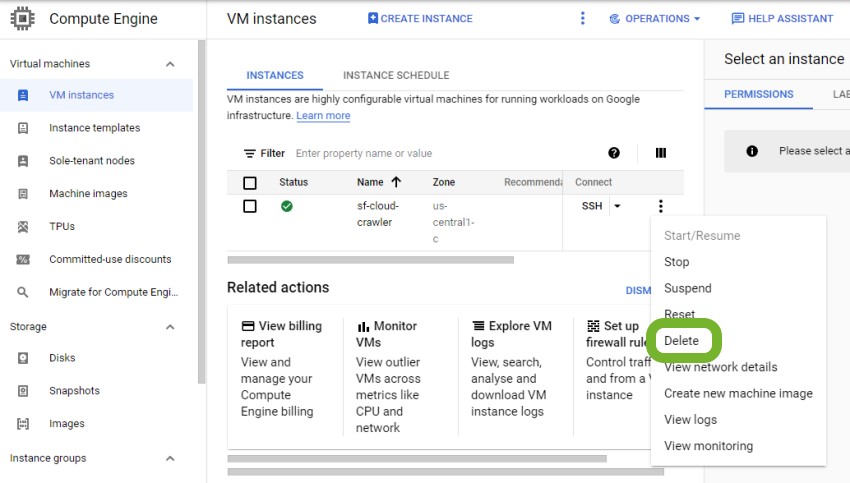
Task: Check the select-all instances checkbox
Action: pyautogui.click(x=250, y=182)
